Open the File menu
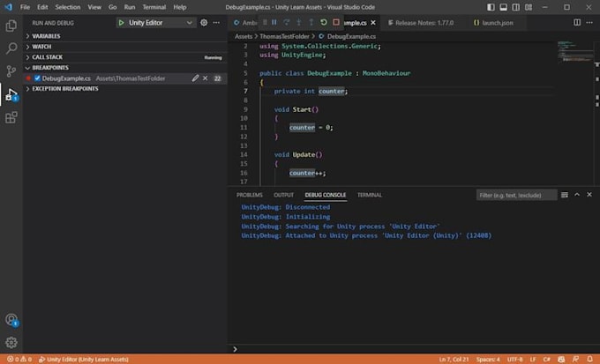This screenshot has height=364, width=600. coord(25,7)
